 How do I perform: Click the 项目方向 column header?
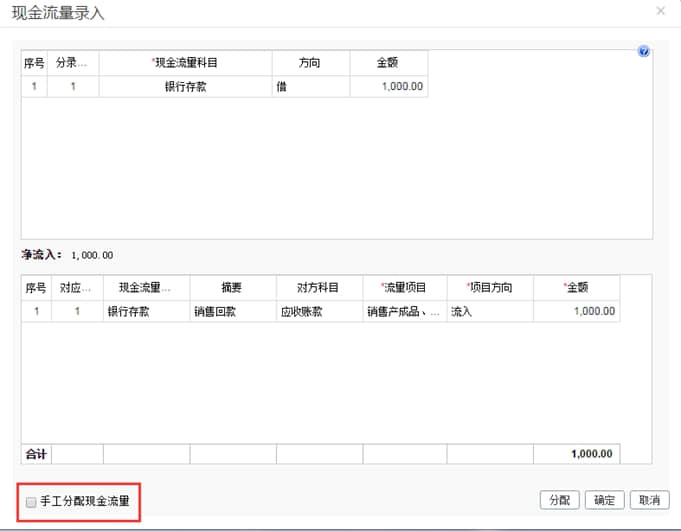(490, 287)
